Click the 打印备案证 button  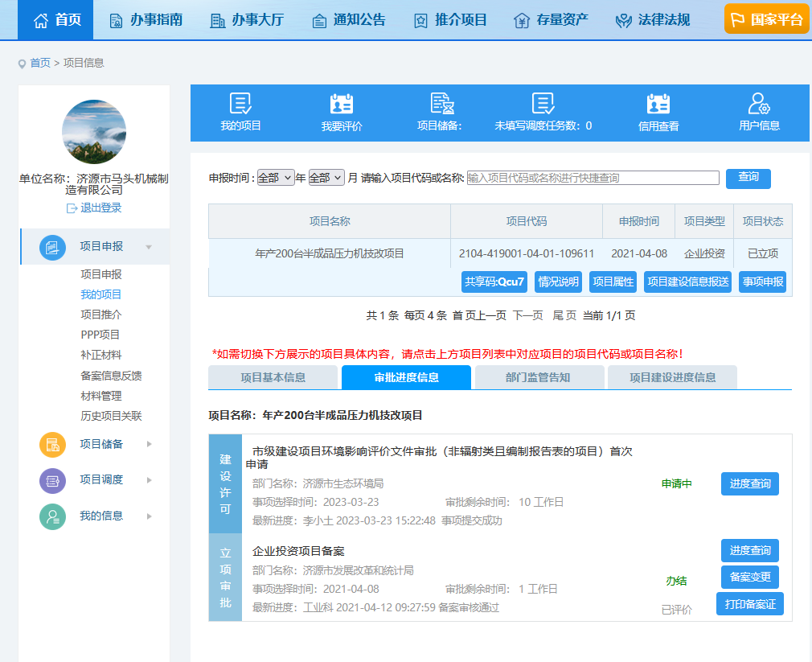coord(749,604)
